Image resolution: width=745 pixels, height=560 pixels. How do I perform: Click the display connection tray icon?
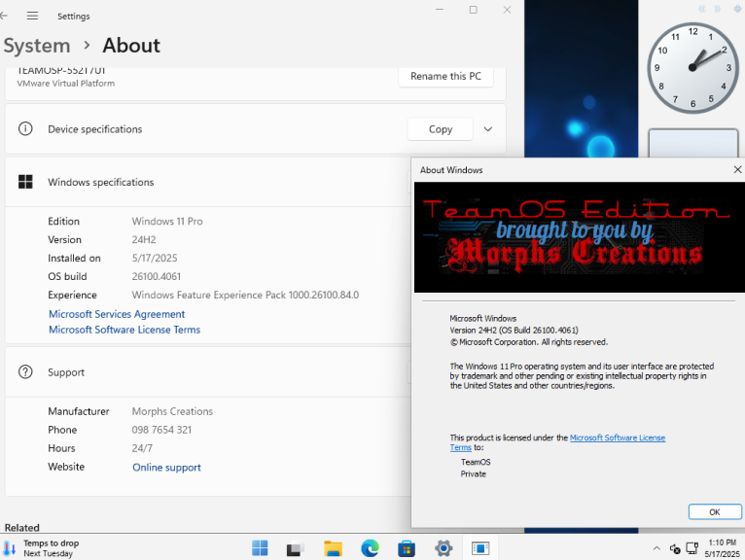coord(692,548)
